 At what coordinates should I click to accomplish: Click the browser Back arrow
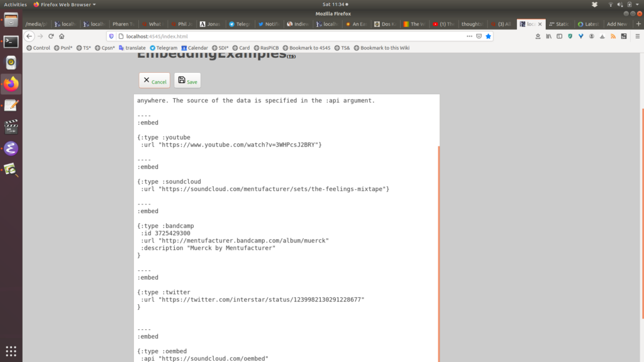click(x=29, y=36)
